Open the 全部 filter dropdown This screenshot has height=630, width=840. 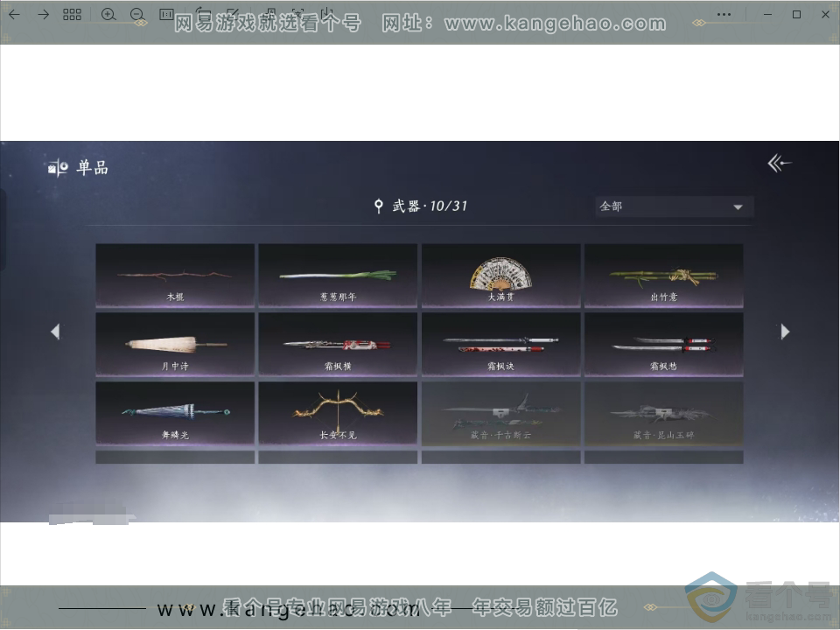(675, 206)
